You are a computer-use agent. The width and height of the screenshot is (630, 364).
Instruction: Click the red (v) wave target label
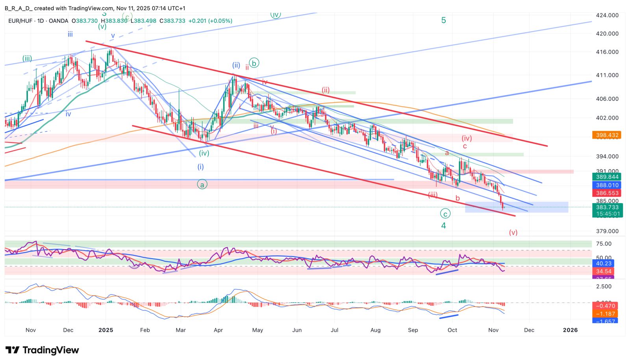pos(513,232)
